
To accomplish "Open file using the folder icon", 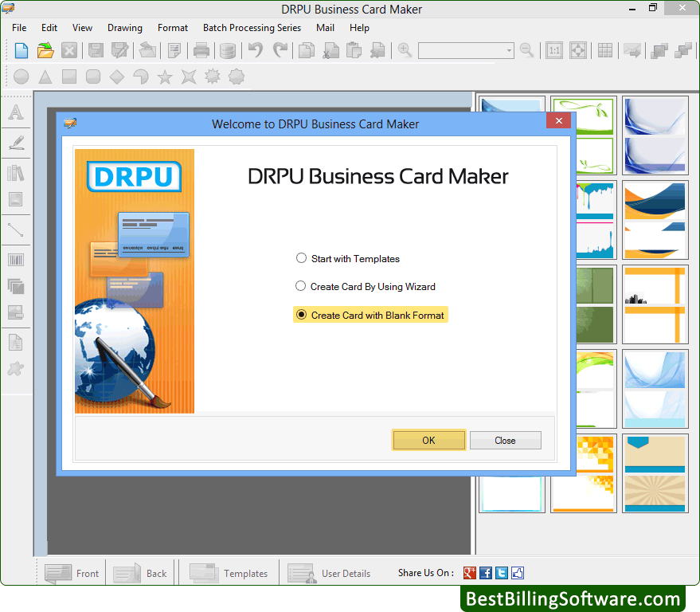I will (45, 50).
